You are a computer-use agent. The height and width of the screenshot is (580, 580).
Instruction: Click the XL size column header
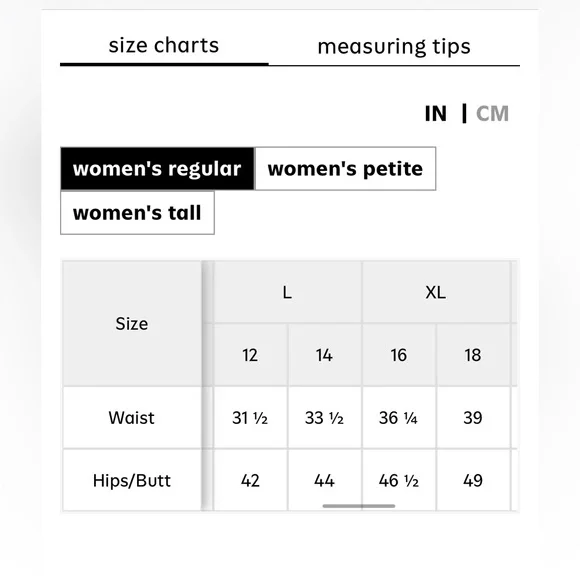point(436,292)
